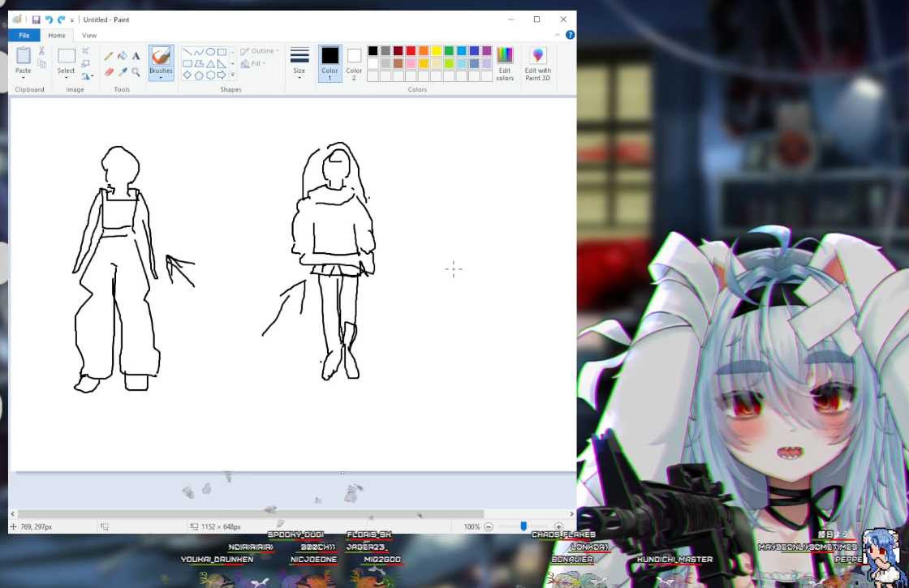The height and width of the screenshot is (588, 909).
Task: Click the scroll left arrow under the canvas
Action: pyautogui.click(x=13, y=514)
